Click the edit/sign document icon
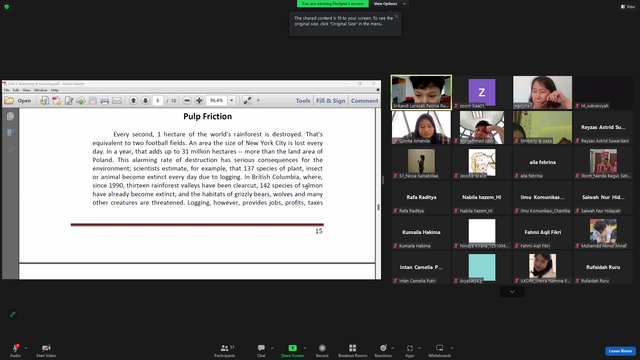Viewport: 640px width, 360px height. coord(69,100)
